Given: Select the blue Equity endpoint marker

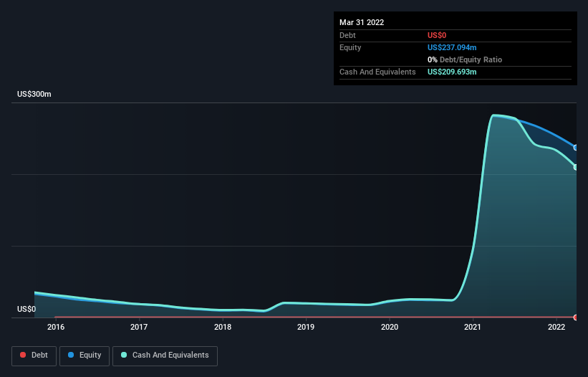Looking at the screenshot, I should tap(576, 148).
